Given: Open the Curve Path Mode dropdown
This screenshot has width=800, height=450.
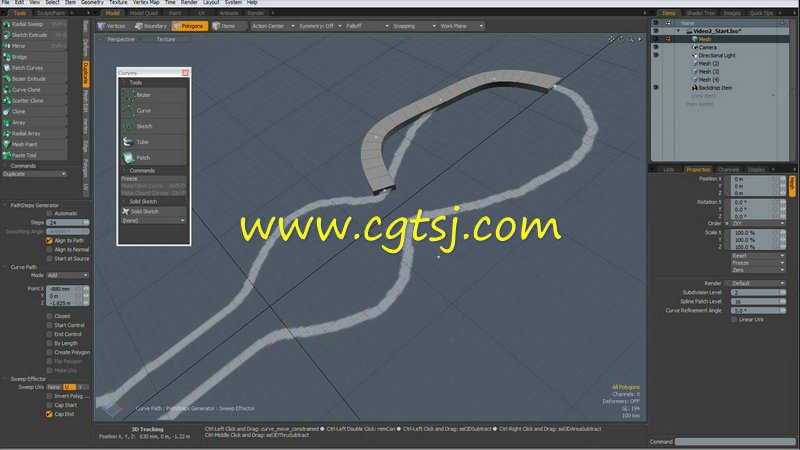Looking at the screenshot, I should pyautogui.click(x=67, y=275).
